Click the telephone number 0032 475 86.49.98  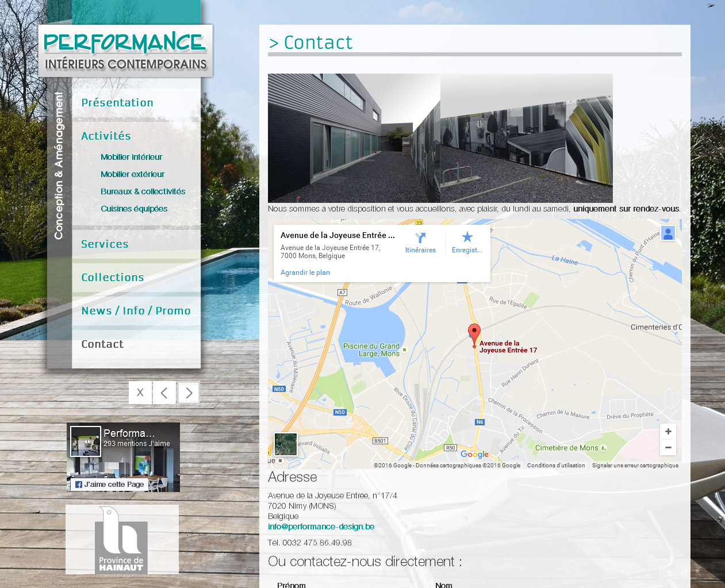coord(317,543)
